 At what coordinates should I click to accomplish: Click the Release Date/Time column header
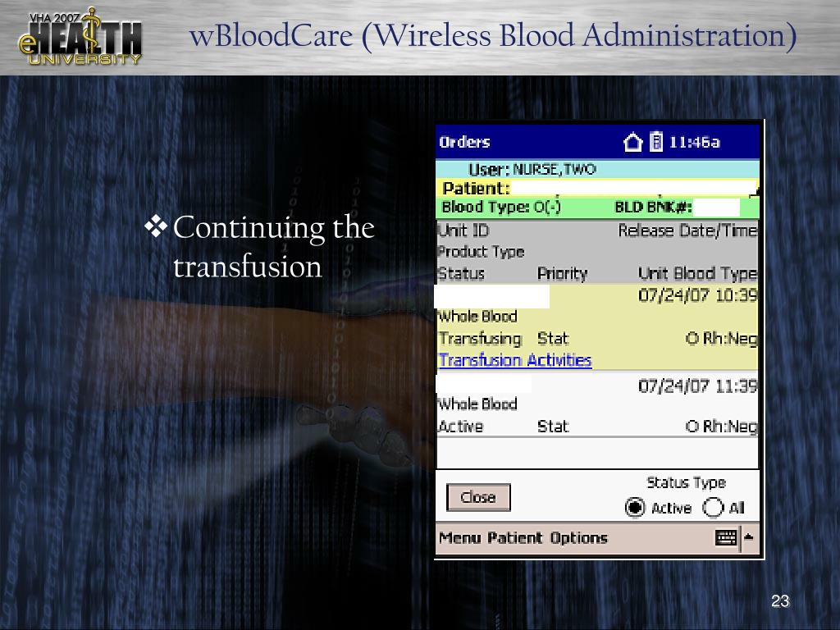click(688, 231)
